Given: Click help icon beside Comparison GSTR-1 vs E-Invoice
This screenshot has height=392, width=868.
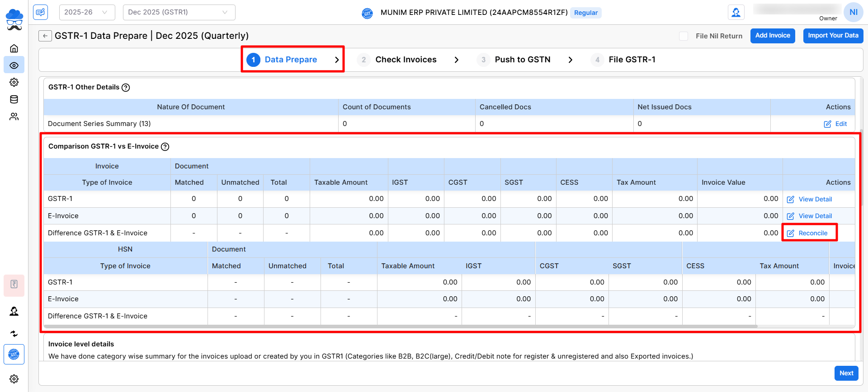Looking at the screenshot, I should click(x=165, y=147).
